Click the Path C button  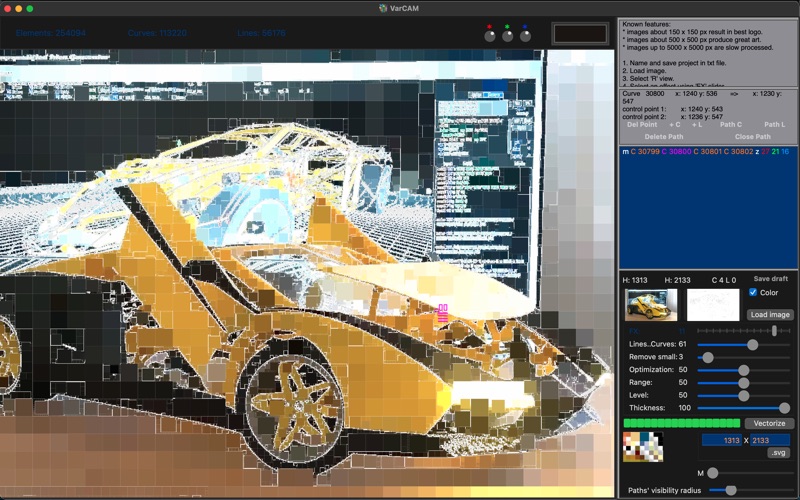[731, 124]
